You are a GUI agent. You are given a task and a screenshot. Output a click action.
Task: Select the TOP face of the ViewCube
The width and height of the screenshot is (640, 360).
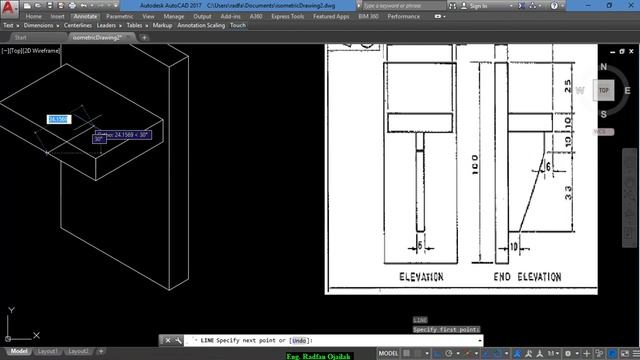[x=604, y=91]
